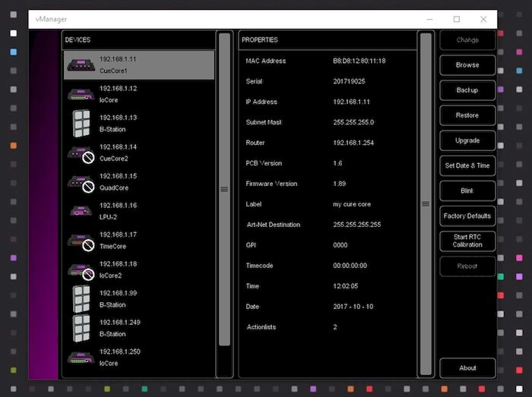
Task: Click the Subnet Mask value 255.255.255.0
Action: tap(353, 122)
